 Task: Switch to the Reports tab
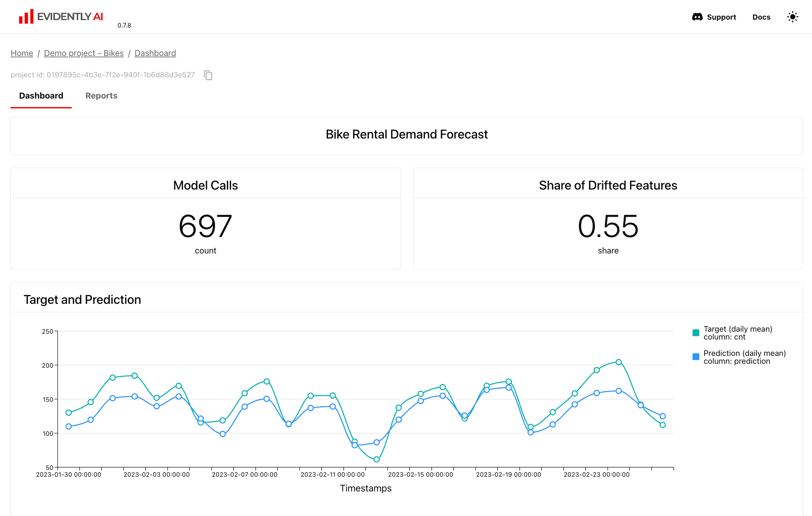coord(101,96)
